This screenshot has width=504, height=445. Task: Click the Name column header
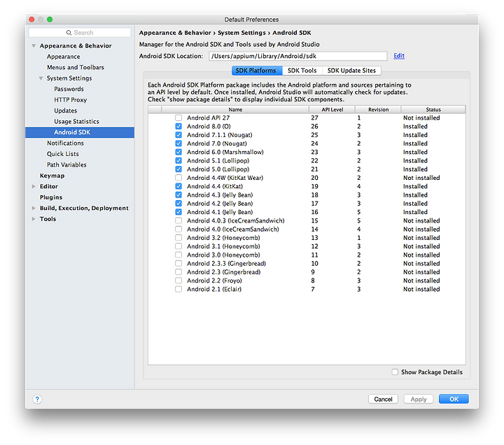point(235,110)
